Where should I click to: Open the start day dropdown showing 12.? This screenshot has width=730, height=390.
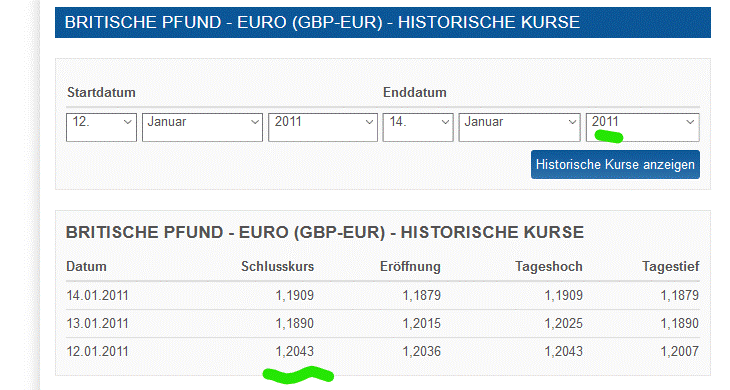(101, 127)
